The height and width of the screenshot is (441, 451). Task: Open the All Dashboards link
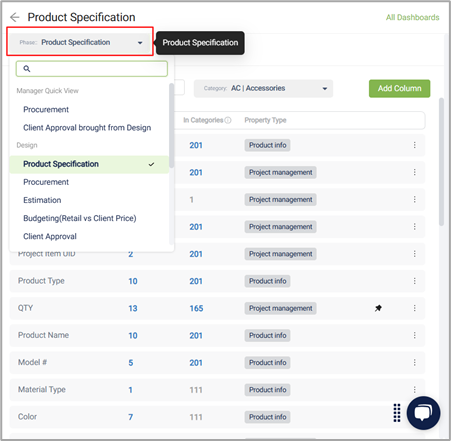click(412, 17)
